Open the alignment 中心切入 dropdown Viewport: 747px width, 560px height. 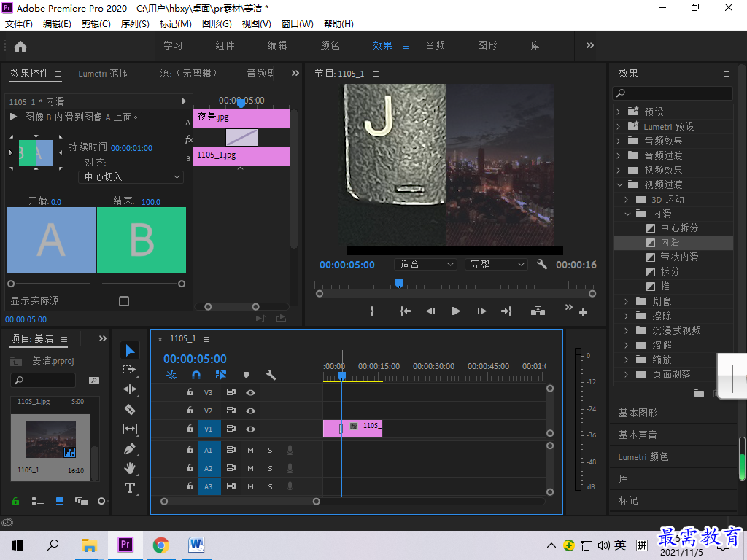[131, 177]
